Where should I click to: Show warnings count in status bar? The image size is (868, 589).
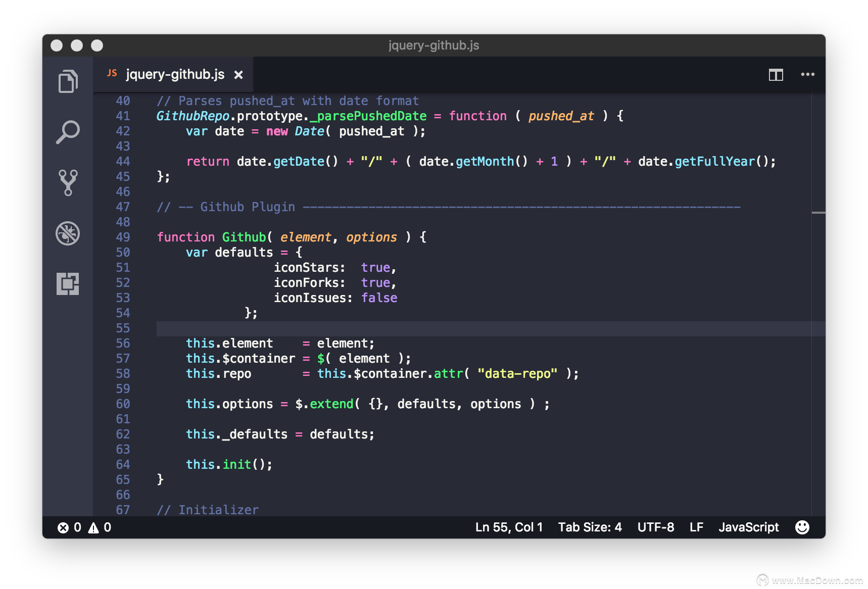[100, 527]
